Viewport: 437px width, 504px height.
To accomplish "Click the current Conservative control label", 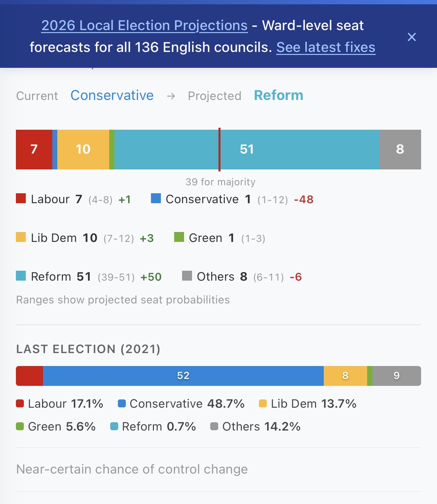I will 112,95.
